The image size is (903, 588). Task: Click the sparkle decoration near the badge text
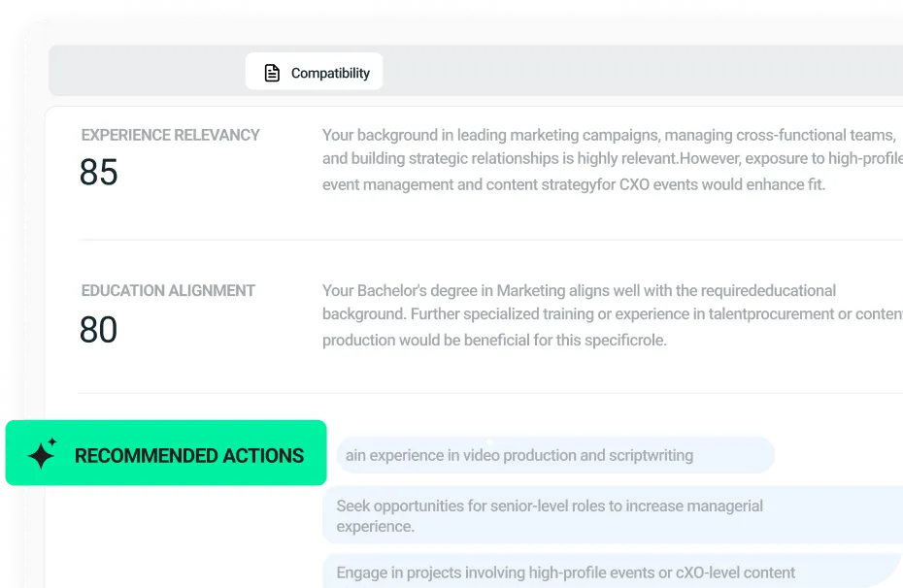[x=41, y=454]
